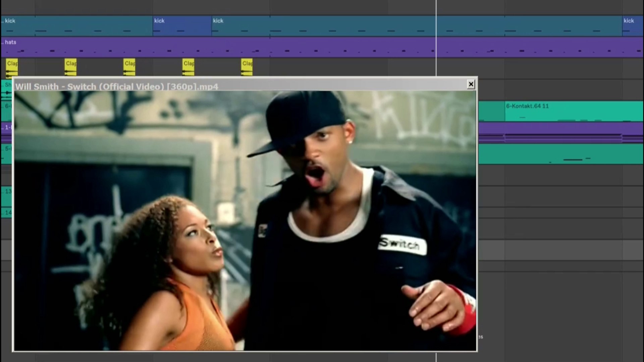Image resolution: width=644 pixels, height=362 pixels.
Task: Select the kick clip at the far right edge
Action: pos(633,26)
